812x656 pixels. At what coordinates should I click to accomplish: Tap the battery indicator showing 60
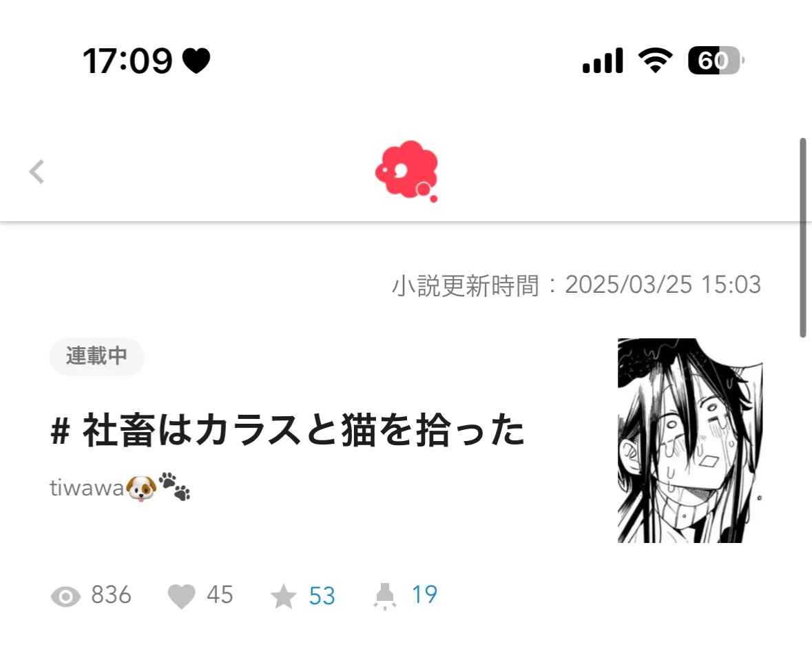pos(716,61)
